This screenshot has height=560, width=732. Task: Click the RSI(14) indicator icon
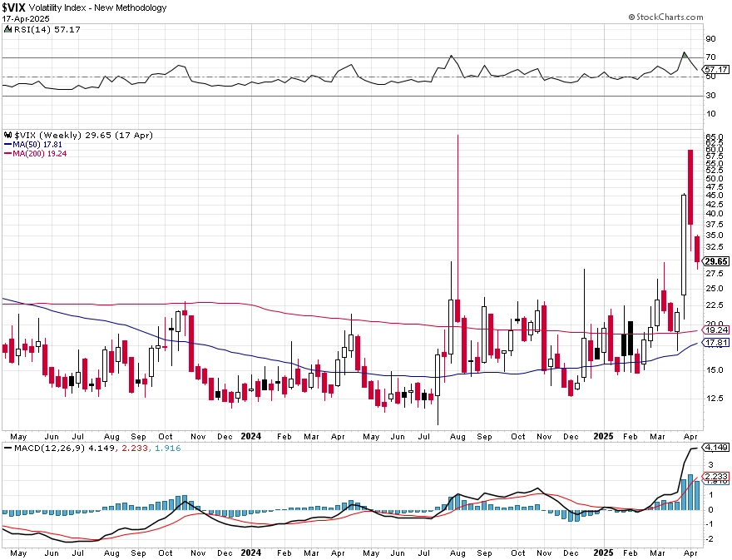pos(7,29)
